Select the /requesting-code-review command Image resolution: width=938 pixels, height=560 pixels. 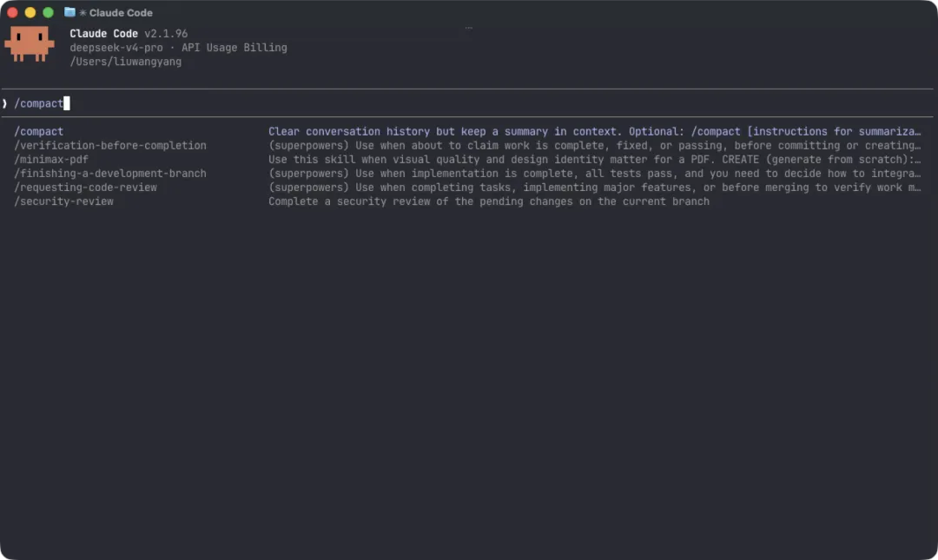point(85,188)
